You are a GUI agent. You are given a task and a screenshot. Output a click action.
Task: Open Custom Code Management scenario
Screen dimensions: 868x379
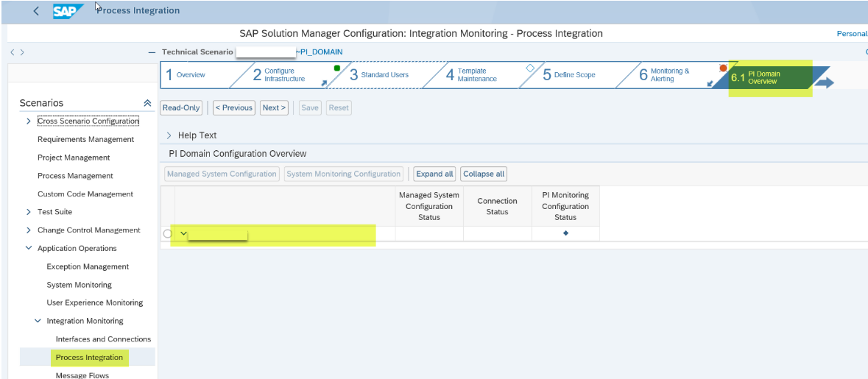pos(85,194)
